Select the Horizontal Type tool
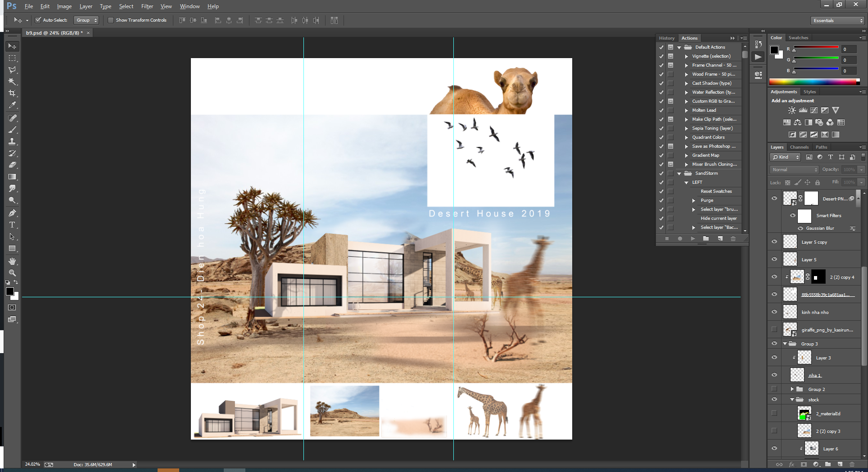 pyautogui.click(x=12, y=225)
